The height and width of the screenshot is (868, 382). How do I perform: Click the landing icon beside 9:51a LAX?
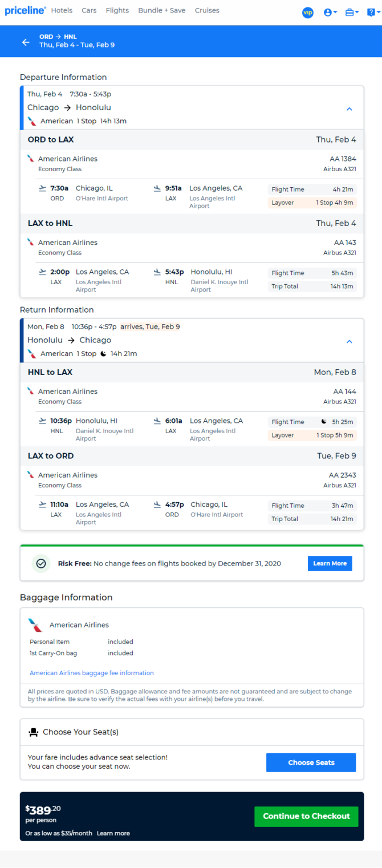pos(157,188)
